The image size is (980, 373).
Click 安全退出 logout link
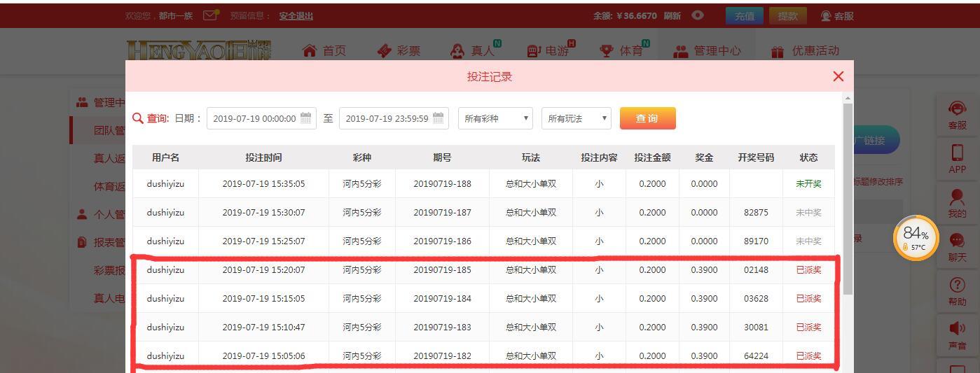coord(296,16)
